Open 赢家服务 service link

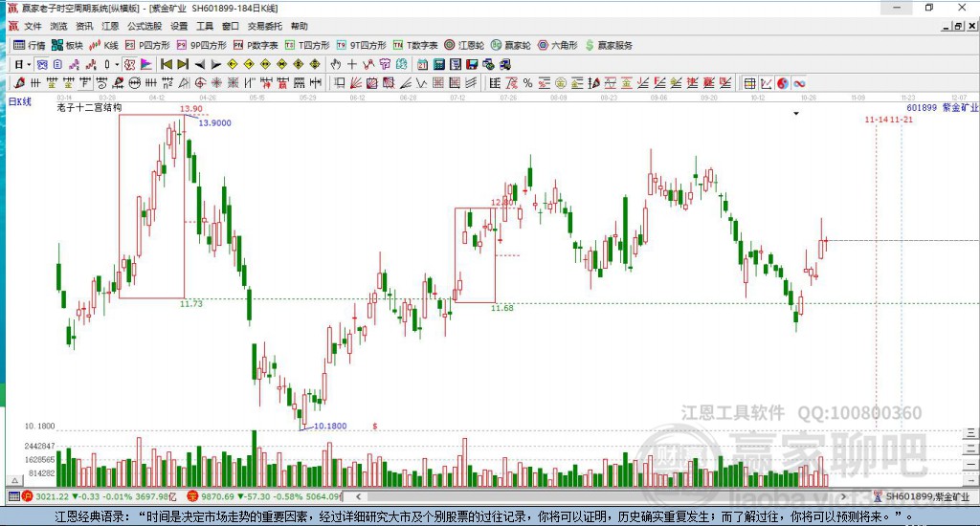609,45
